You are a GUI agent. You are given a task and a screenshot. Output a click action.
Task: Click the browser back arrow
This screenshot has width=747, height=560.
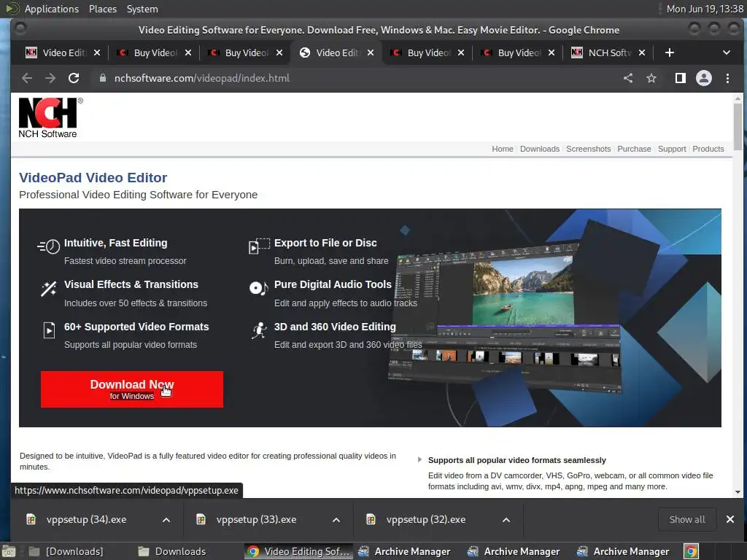[27, 78]
